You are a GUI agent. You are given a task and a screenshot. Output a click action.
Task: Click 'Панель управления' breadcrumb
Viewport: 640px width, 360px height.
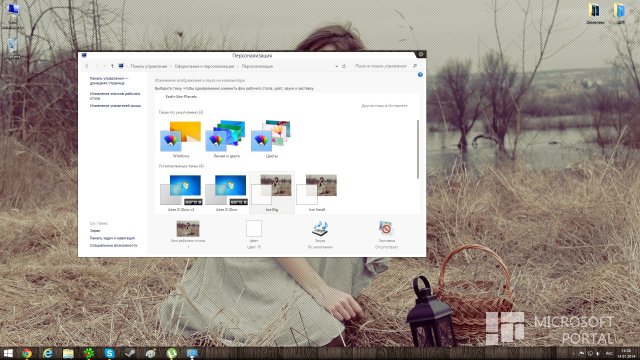tap(149, 66)
